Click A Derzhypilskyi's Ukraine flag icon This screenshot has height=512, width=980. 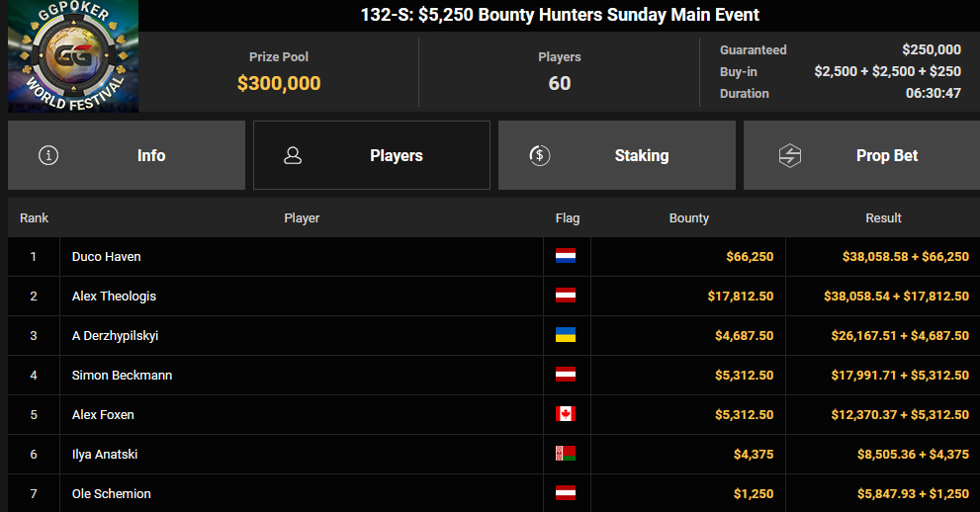tap(566, 335)
